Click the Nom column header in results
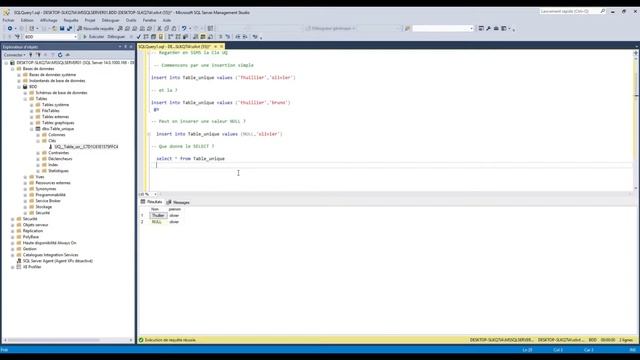Image resolution: width=640 pixels, height=360 pixels. (x=158, y=209)
